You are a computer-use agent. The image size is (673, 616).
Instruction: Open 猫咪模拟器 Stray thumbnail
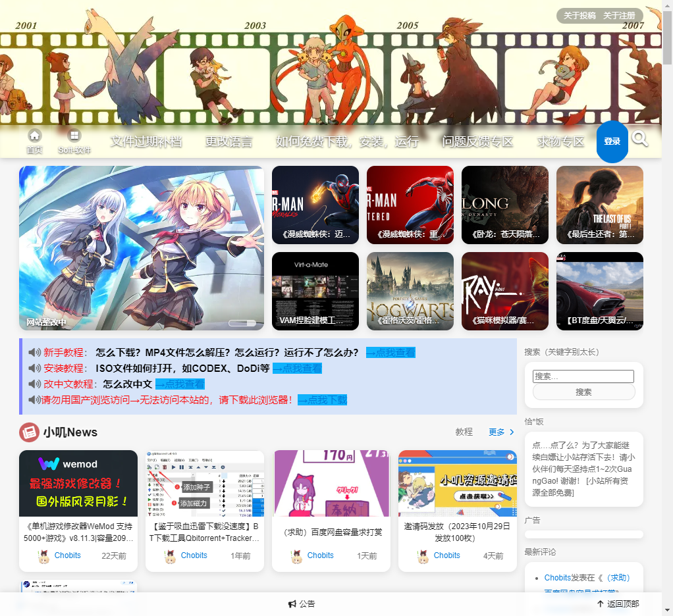[x=505, y=292]
